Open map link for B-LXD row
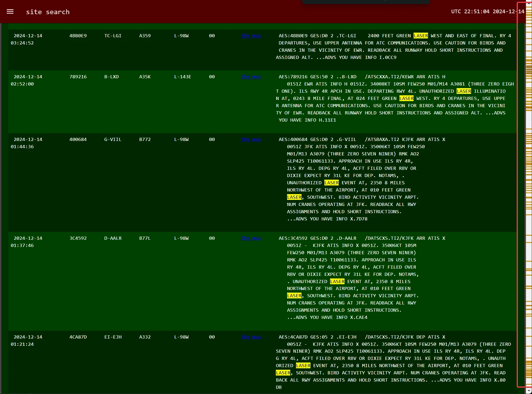Screen dimensions: 532x394 pos(256,77)
